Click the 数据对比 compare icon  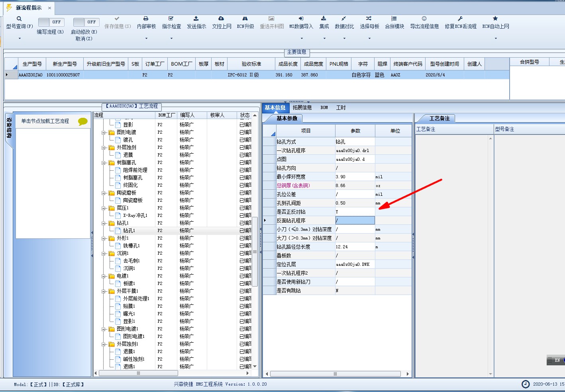click(343, 19)
